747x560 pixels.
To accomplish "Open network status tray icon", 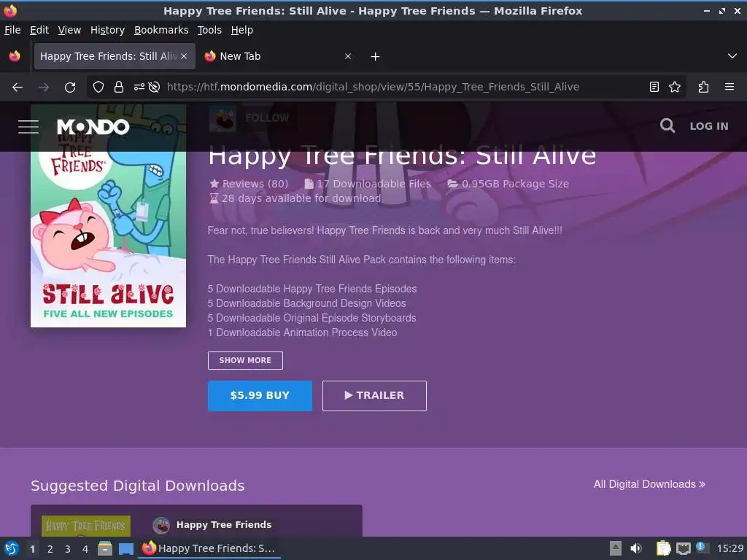I will (683, 548).
